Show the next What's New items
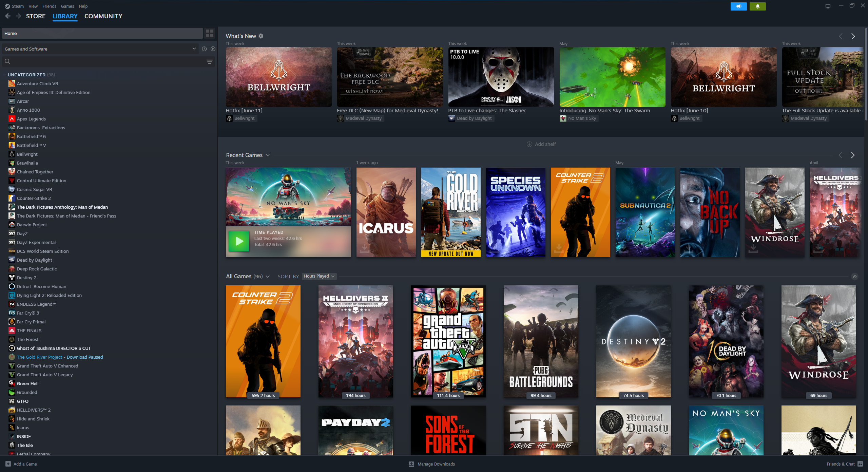The width and height of the screenshot is (868, 472). [x=853, y=36]
